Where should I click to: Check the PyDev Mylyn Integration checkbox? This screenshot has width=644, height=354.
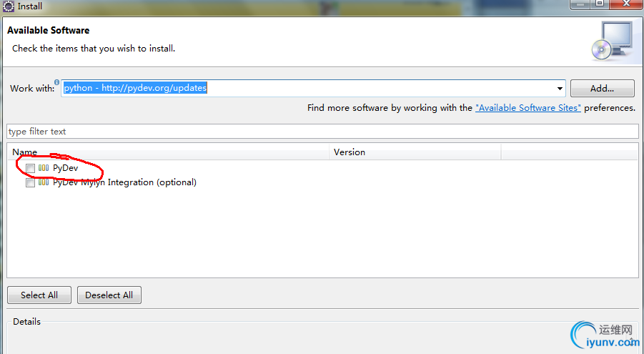coord(30,182)
